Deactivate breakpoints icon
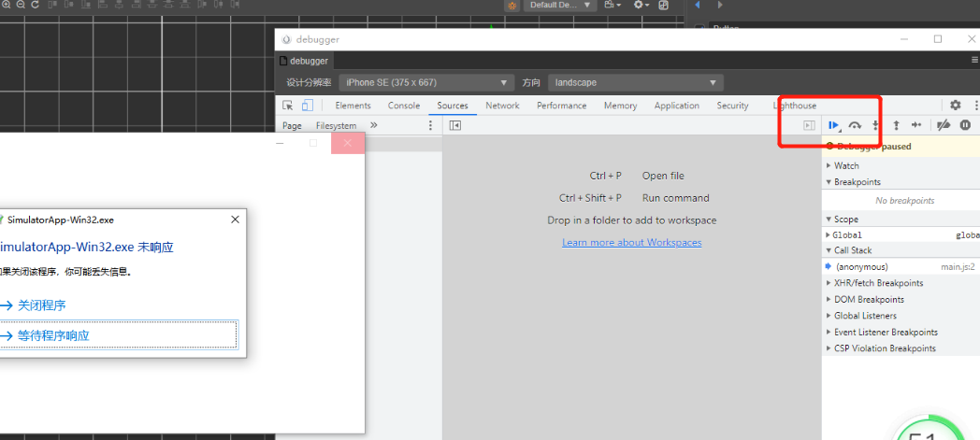 (x=944, y=125)
